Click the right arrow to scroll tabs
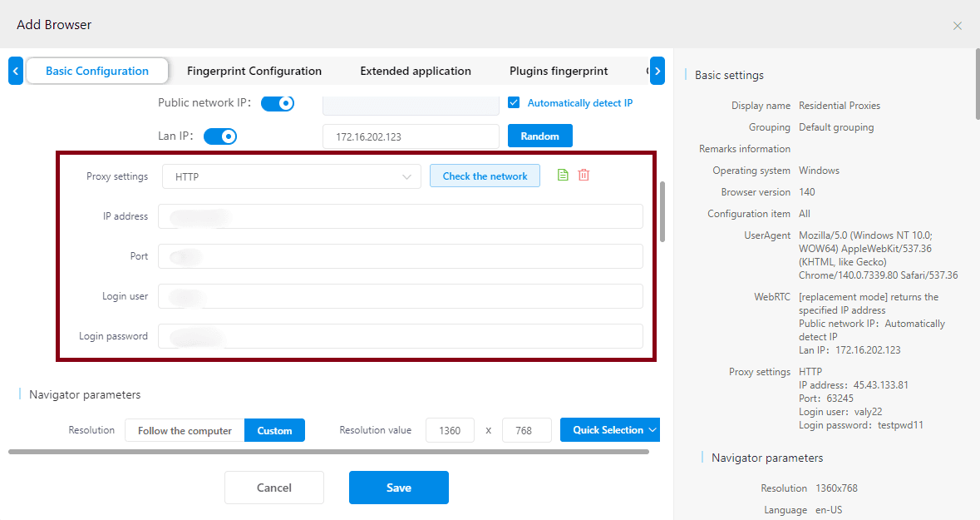 [657, 71]
